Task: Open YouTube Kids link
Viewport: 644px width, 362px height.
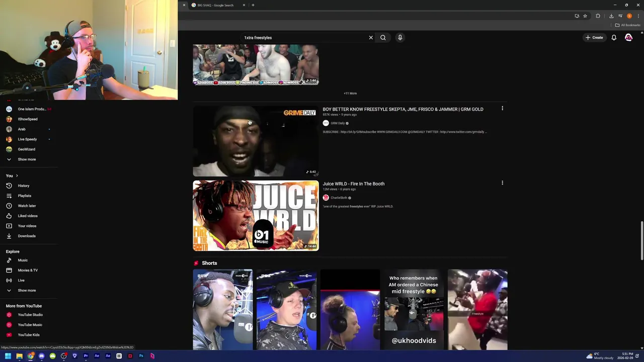Action: (29, 335)
